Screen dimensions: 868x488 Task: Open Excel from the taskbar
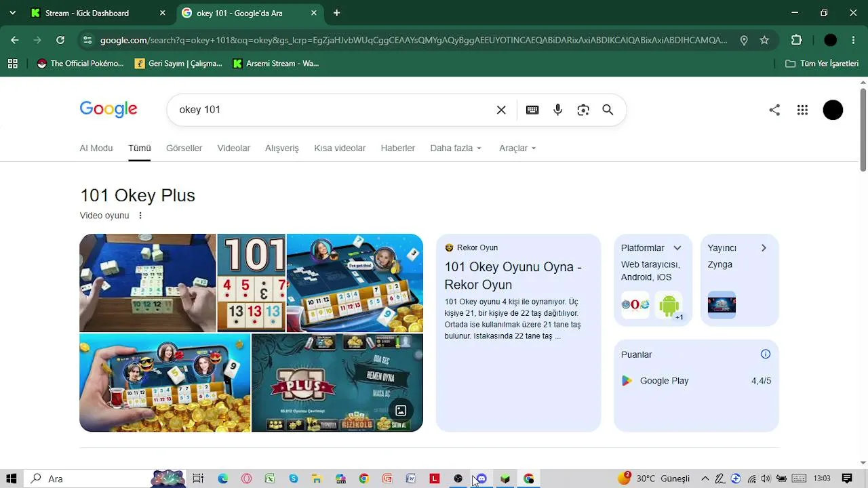tap(270, 479)
